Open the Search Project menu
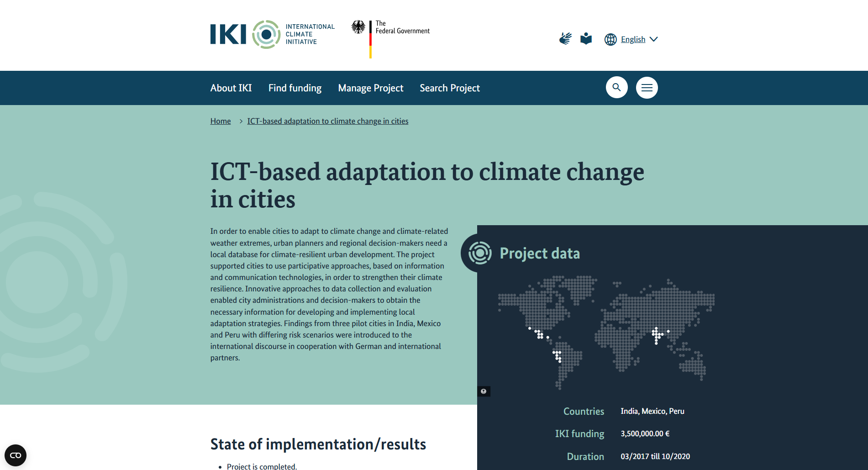The height and width of the screenshot is (470, 868). [450, 88]
